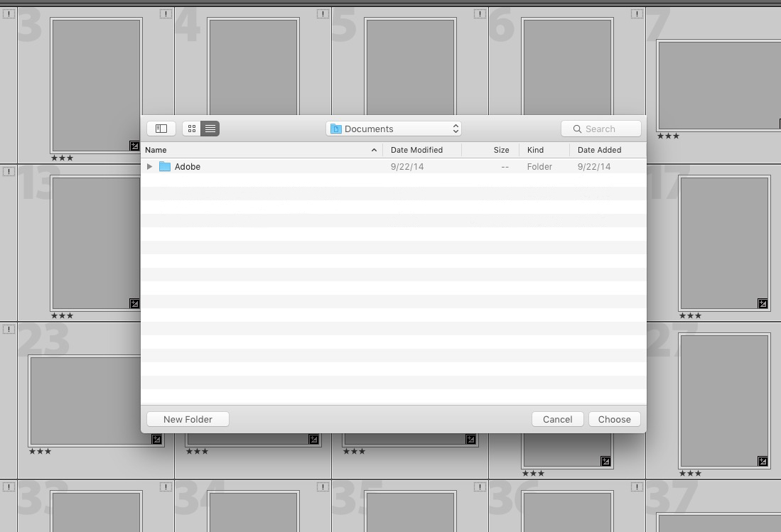This screenshot has width=781, height=532.
Task: Toggle the sidebar button in file dialog
Action: (x=161, y=129)
